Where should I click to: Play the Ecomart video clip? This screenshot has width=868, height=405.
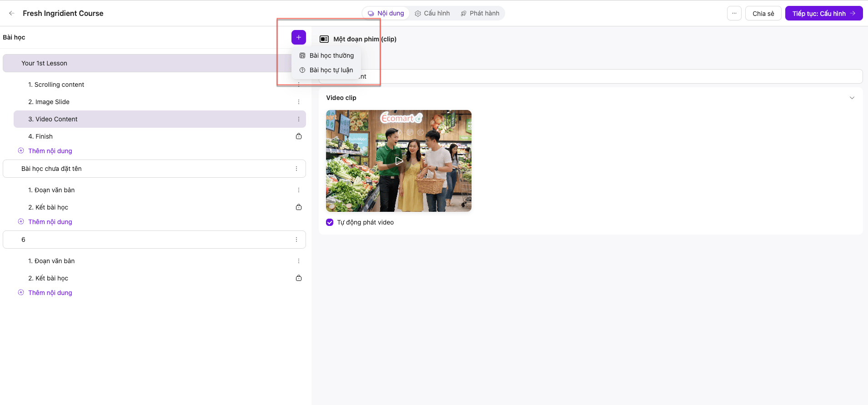click(399, 161)
